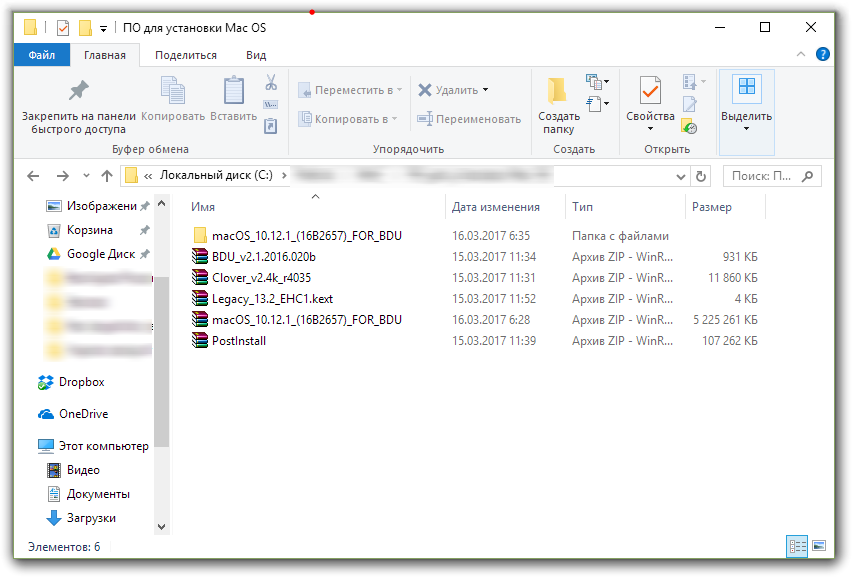The width and height of the screenshot is (852, 578).
Task: Click the navigation pane vertical scrollbar
Action: 161,320
